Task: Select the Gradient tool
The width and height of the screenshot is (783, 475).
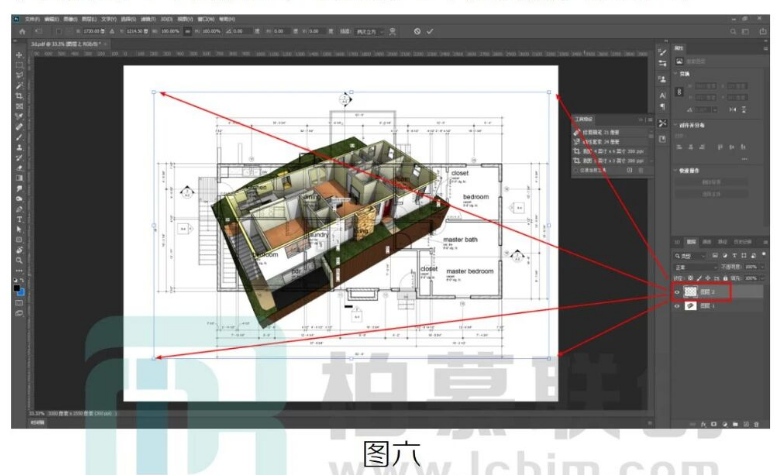Action: (19, 178)
